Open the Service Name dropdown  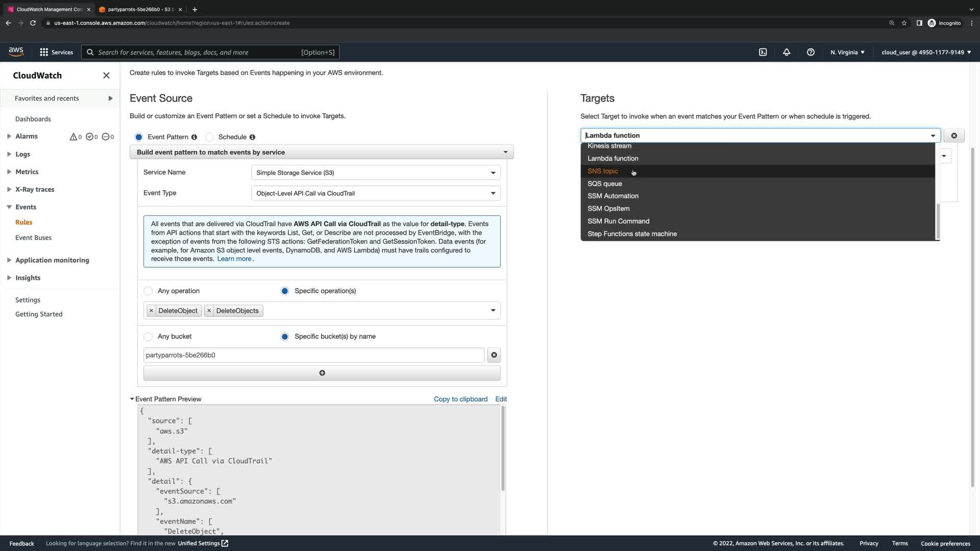[x=375, y=173]
